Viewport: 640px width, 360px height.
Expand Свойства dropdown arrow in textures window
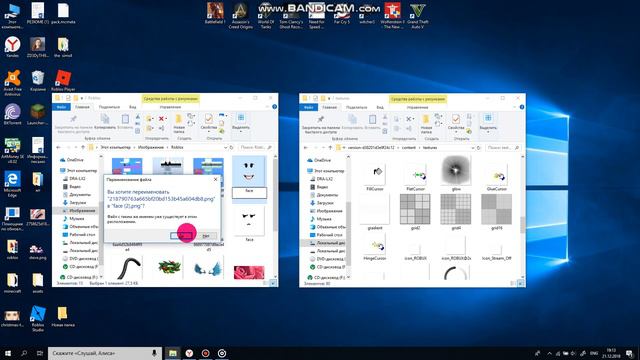(456, 132)
